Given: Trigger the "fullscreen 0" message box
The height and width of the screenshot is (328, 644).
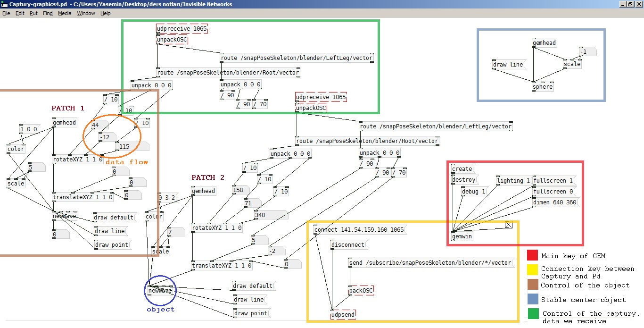Looking at the screenshot, I should pyautogui.click(x=553, y=192).
